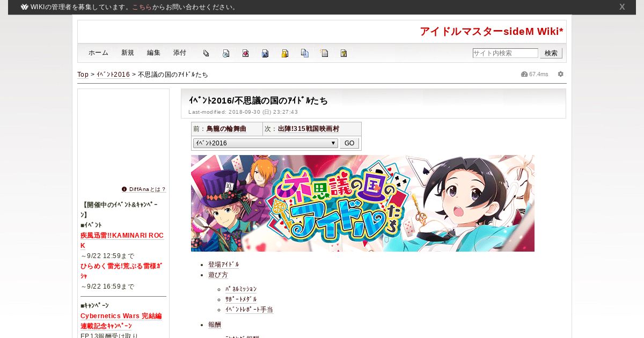Open the 編集 menu item
644x338 pixels.
pos(153,53)
